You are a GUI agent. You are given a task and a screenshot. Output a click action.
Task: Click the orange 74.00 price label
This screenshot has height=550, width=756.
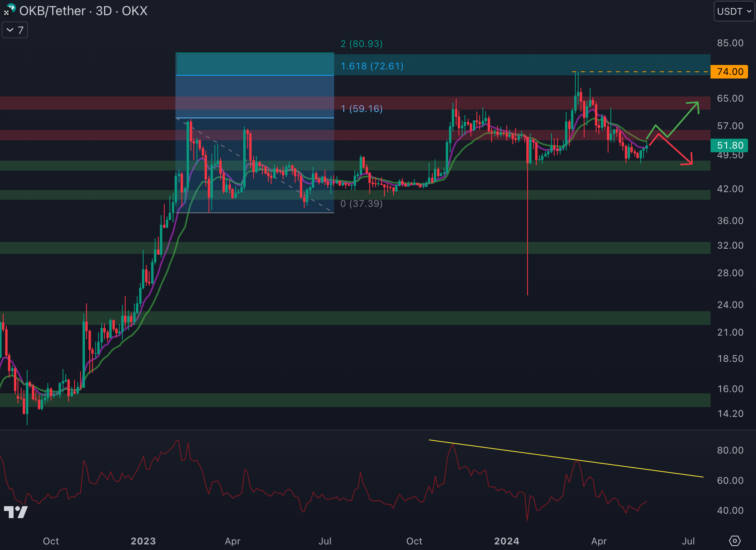point(729,72)
